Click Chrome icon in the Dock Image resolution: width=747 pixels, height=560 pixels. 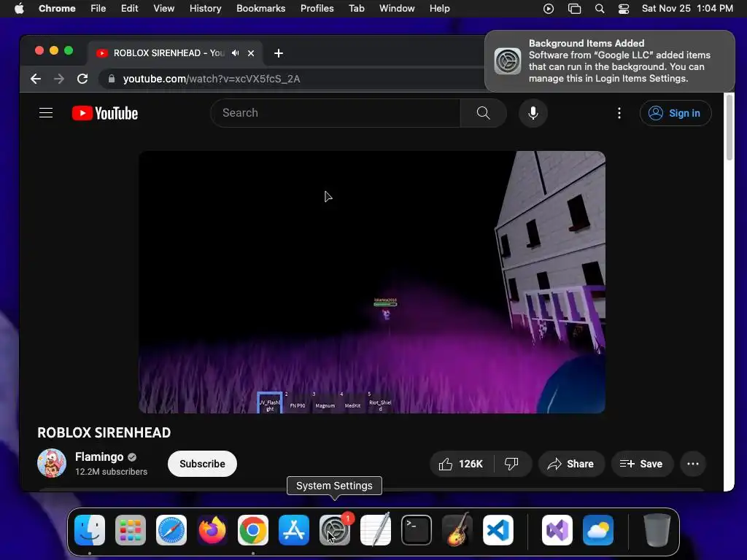point(253,530)
